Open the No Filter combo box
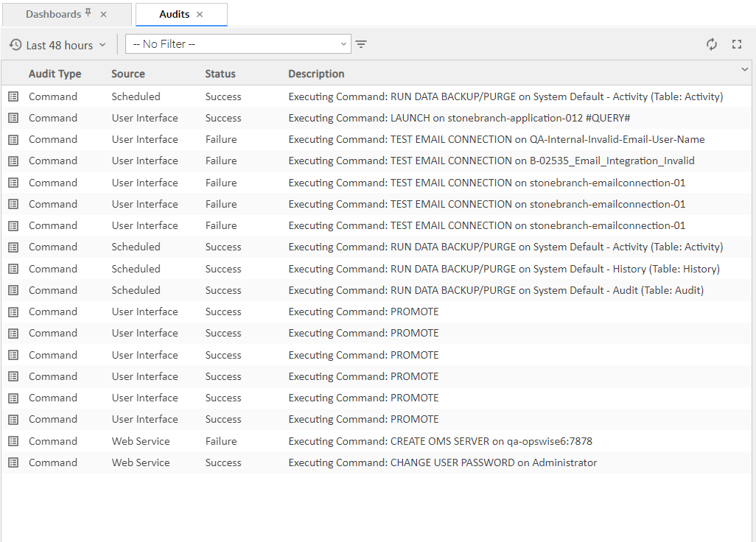The image size is (756, 542). [238, 44]
